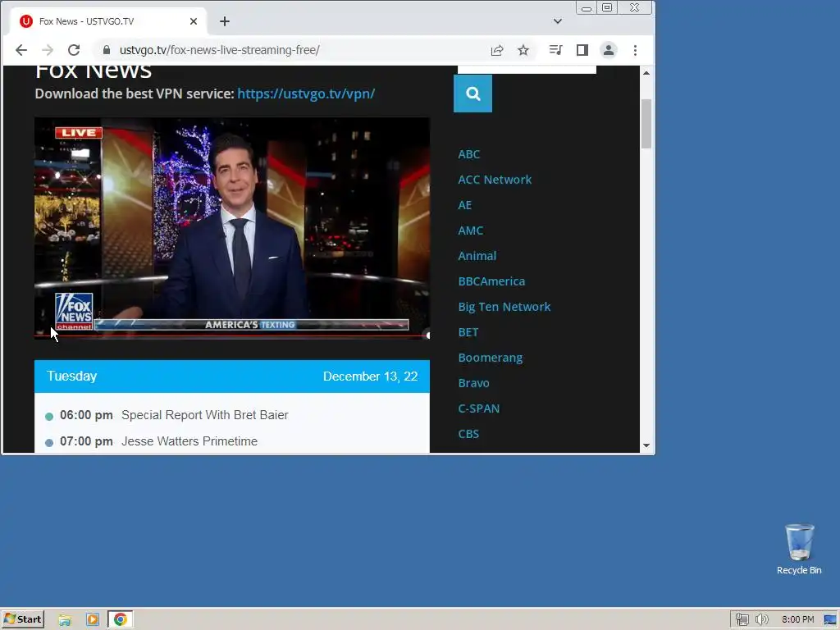Open the ABC channel link
Image resolution: width=840 pixels, height=630 pixels.
pyautogui.click(x=468, y=154)
